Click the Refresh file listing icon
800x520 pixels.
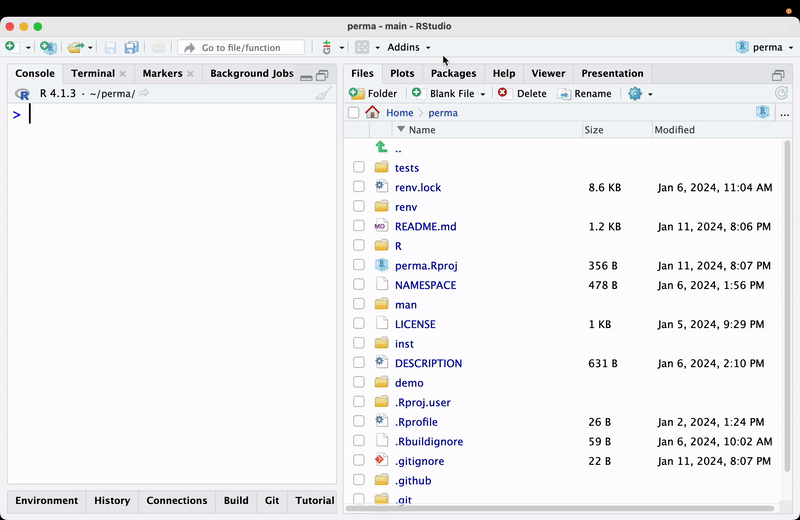coord(782,93)
